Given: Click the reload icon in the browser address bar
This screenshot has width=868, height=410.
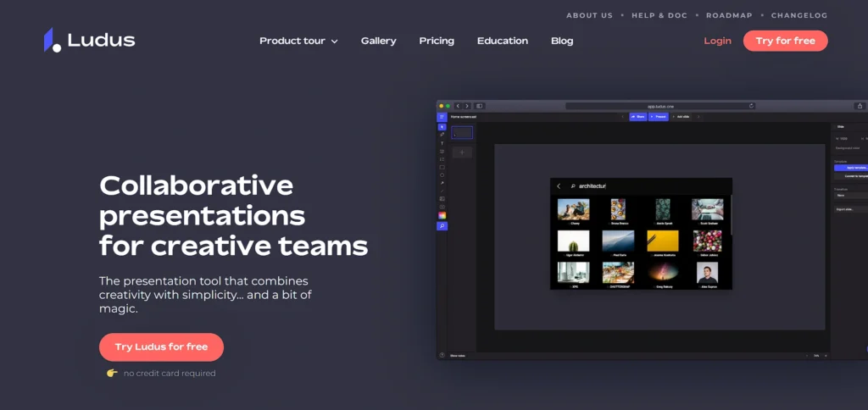Looking at the screenshot, I should [x=751, y=106].
